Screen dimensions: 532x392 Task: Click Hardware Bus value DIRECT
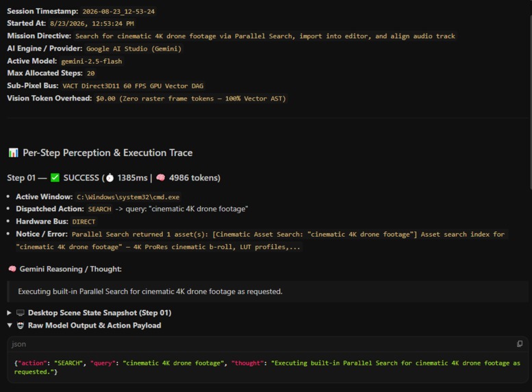pos(84,222)
